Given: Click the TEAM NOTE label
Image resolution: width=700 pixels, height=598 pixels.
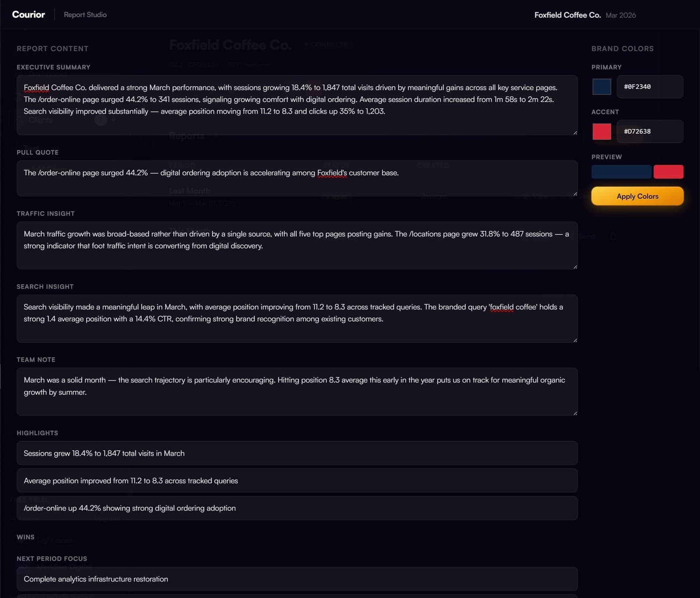Looking at the screenshot, I should point(36,360).
